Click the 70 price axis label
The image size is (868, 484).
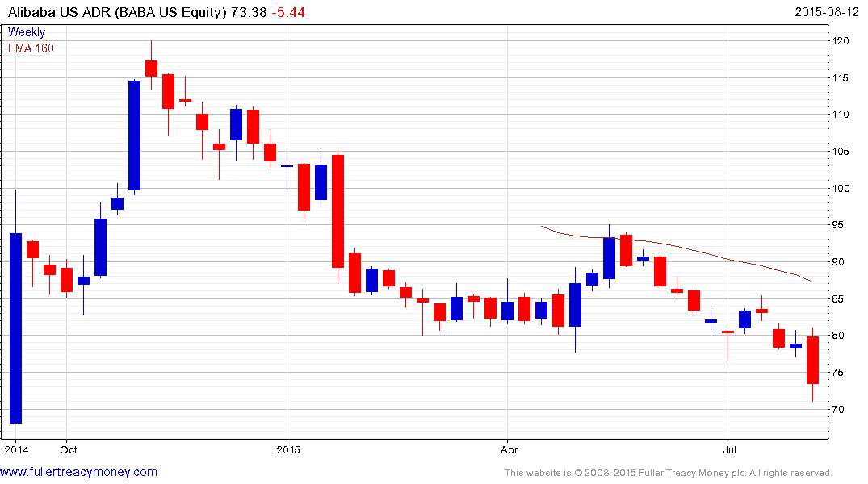[838, 410]
